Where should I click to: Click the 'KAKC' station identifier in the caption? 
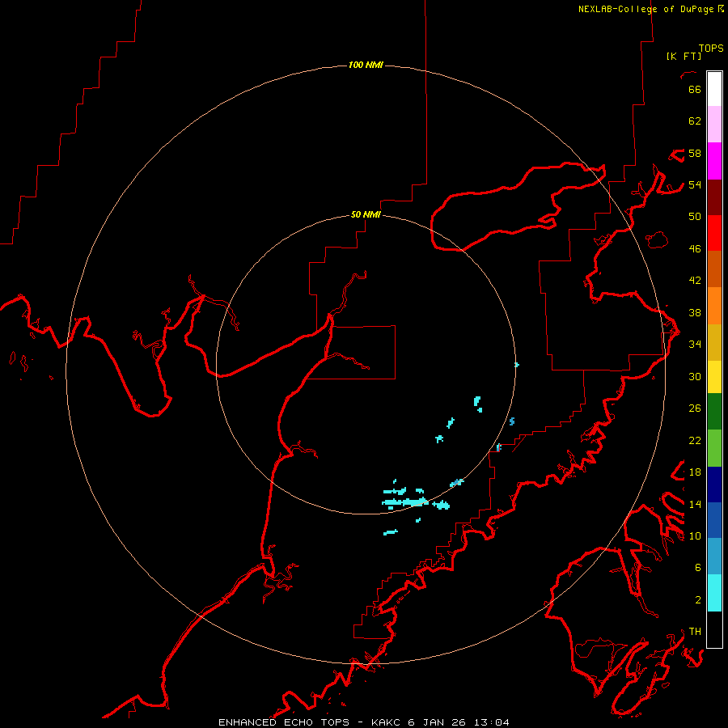click(387, 722)
